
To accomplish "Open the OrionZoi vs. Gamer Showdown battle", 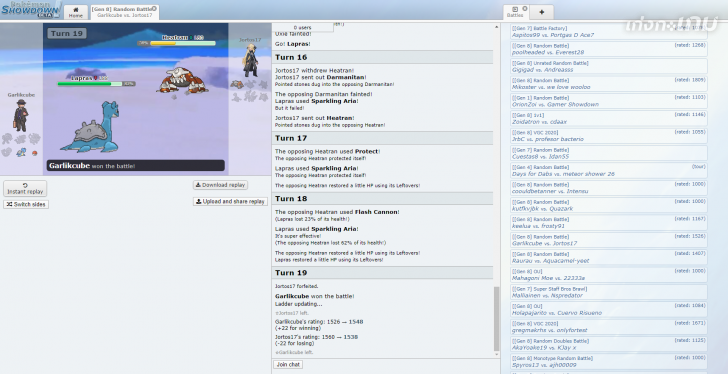I will 609,101.
